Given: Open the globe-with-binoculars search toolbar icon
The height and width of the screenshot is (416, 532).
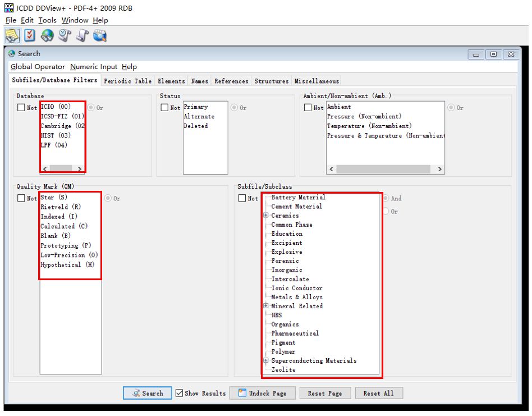Looking at the screenshot, I should point(47,35).
